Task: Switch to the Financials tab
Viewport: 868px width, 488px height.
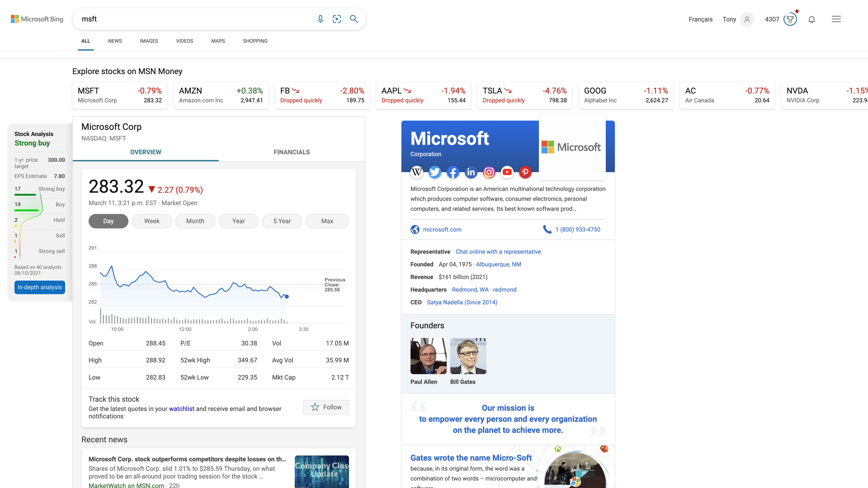Action: point(292,152)
